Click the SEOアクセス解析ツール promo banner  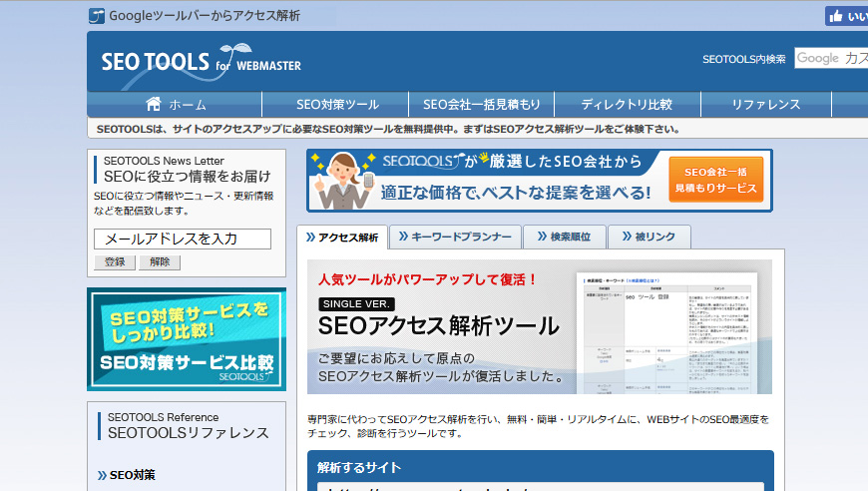[539, 326]
